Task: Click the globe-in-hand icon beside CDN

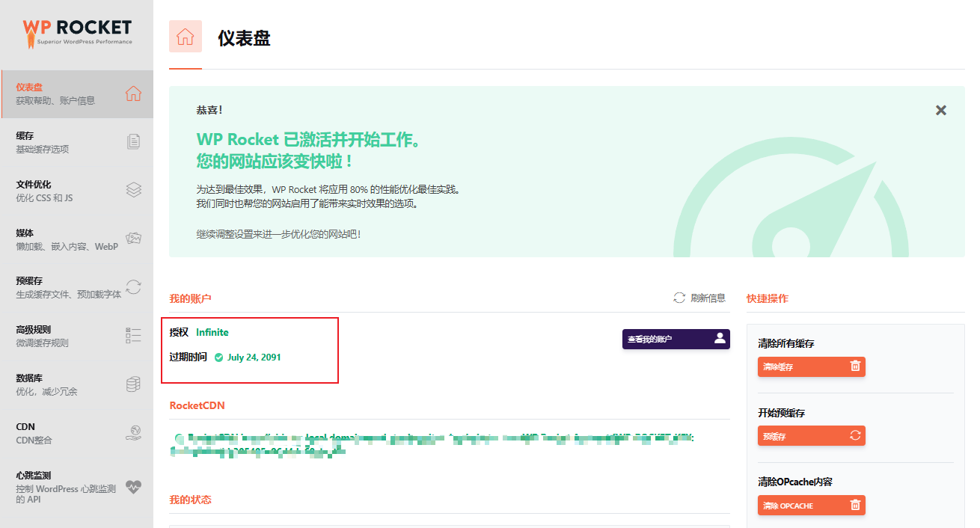Action: [x=133, y=432]
